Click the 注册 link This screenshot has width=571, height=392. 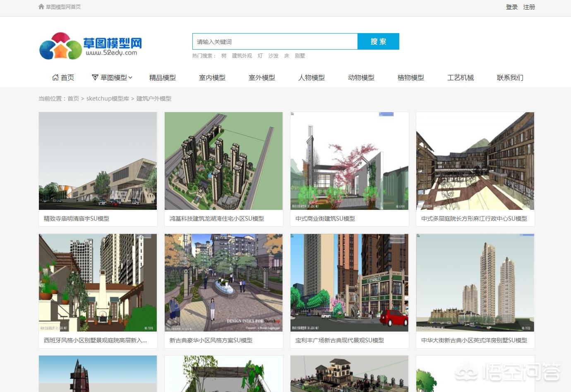[529, 7]
